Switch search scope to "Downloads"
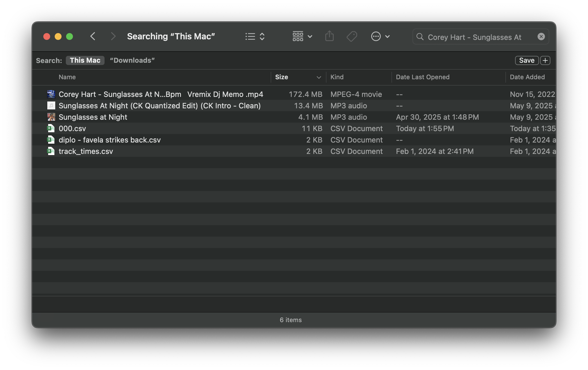This screenshot has width=588, height=370. click(132, 60)
